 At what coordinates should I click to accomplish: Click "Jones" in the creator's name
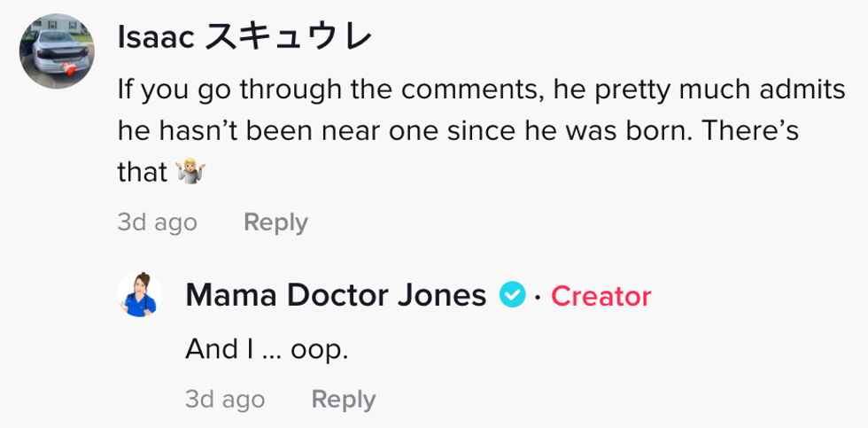click(x=440, y=295)
